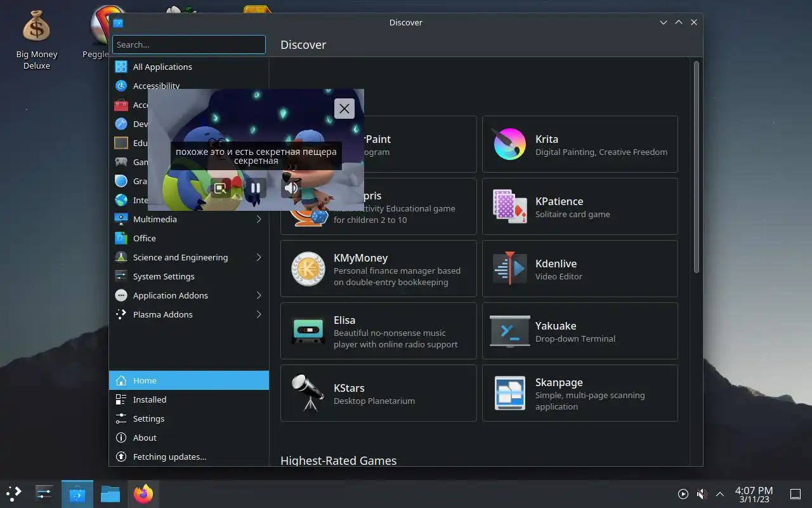Click the About info icon

click(x=121, y=438)
